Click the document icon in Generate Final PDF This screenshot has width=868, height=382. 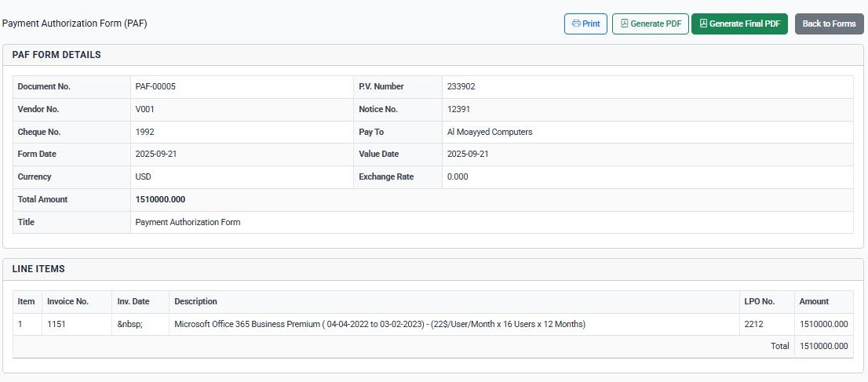tap(703, 24)
